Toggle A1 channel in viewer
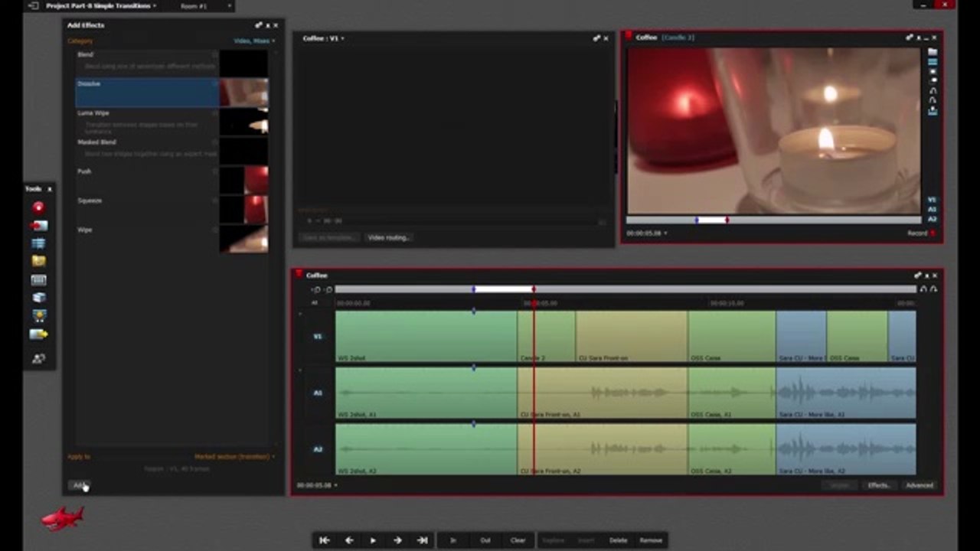Screen dimensions: 980x551 (932, 209)
